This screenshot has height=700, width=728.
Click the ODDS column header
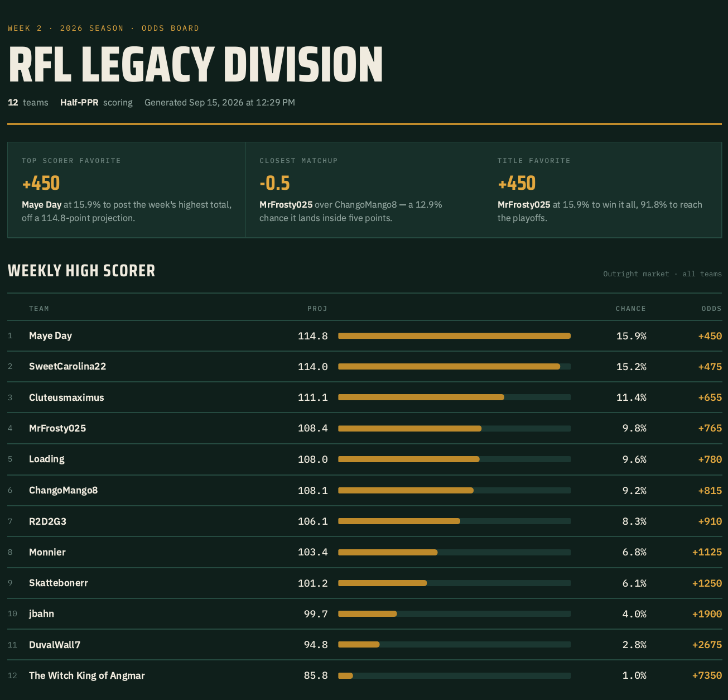click(712, 309)
